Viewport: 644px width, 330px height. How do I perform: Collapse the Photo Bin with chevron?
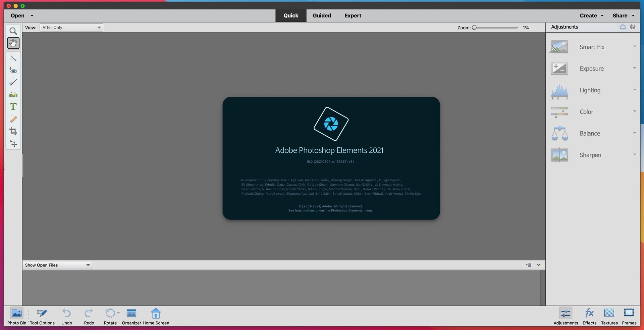click(x=539, y=265)
